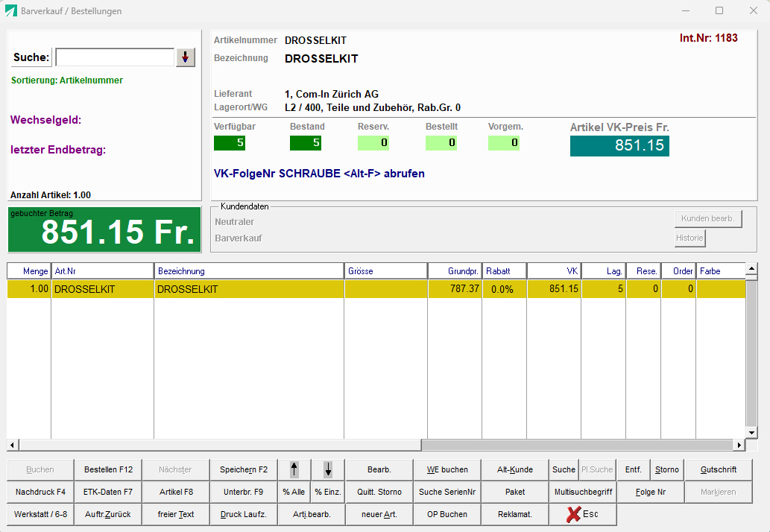The height and width of the screenshot is (532, 770).
Task: Click the red down-arrow next to Suche field
Action: [x=185, y=57]
